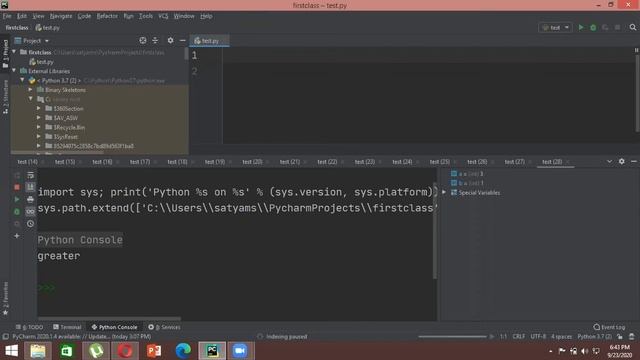The height and width of the screenshot is (360, 640).
Task: Add new console with plus icon
Action: point(17,236)
